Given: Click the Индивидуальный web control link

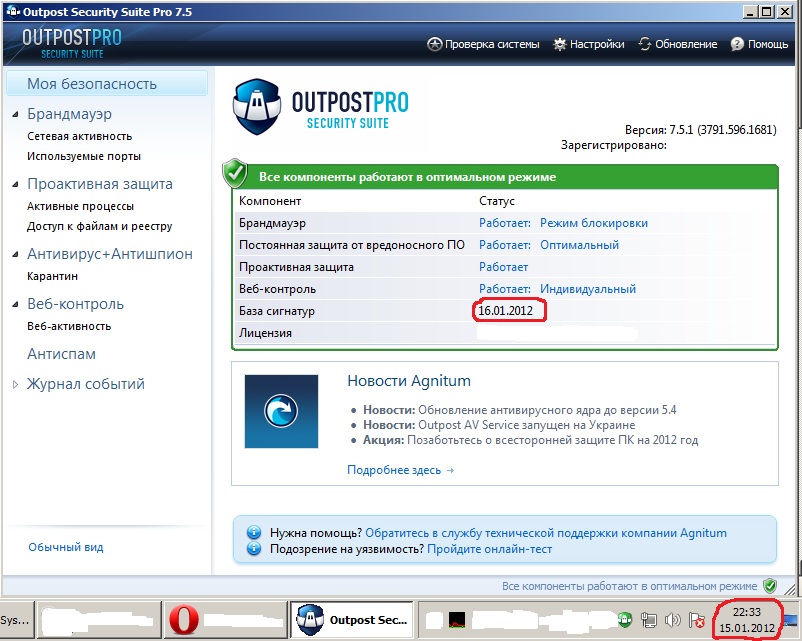Looking at the screenshot, I should pos(588,289).
